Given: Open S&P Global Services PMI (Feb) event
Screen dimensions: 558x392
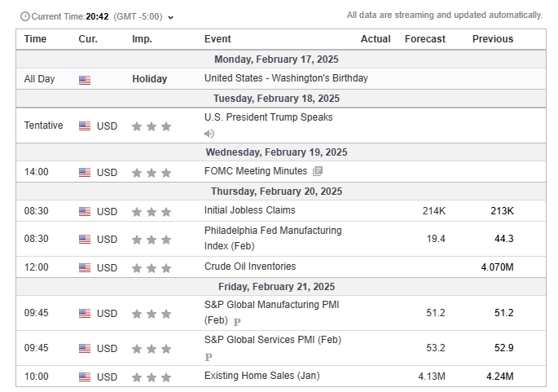Looking at the screenshot, I should [x=273, y=340].
